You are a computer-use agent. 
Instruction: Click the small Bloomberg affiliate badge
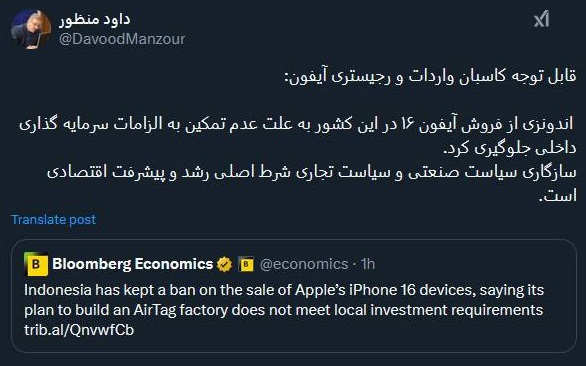coord(246,264)
